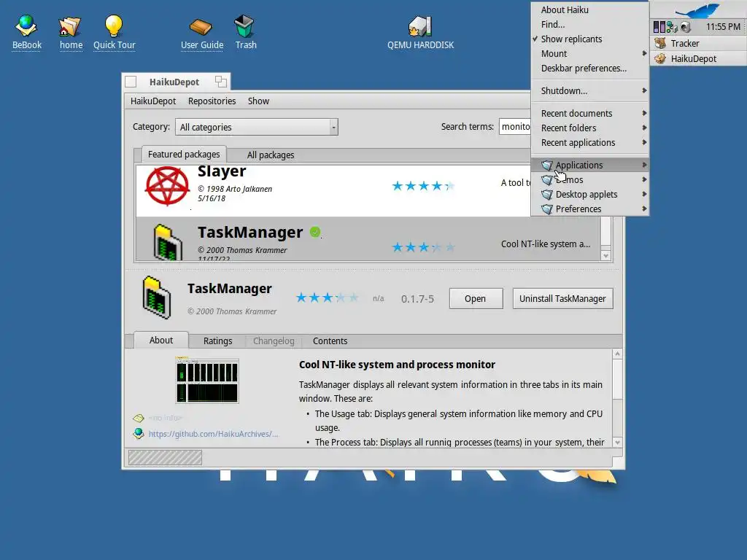Screen dimensions: 747x560
Task: Click 'Cool NT-like system and process monitor' heading
Action: (x=397, y=365)
